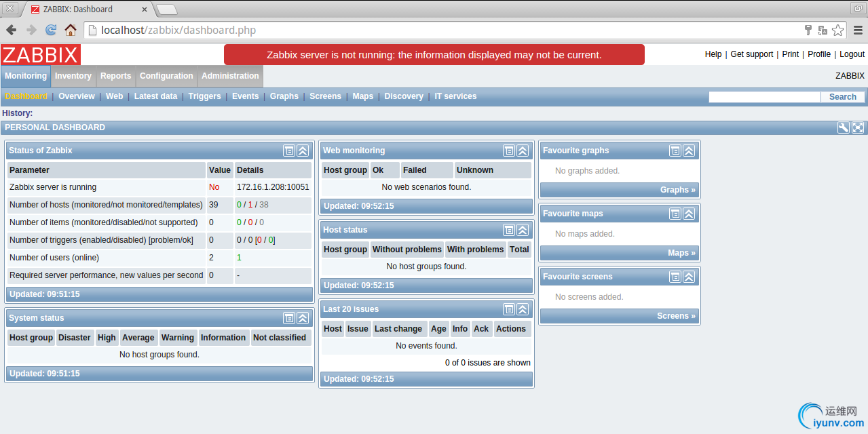Collapse the Web monitoring widget
Viewport: 868px width, 434px height.
[x=523, y=151]
